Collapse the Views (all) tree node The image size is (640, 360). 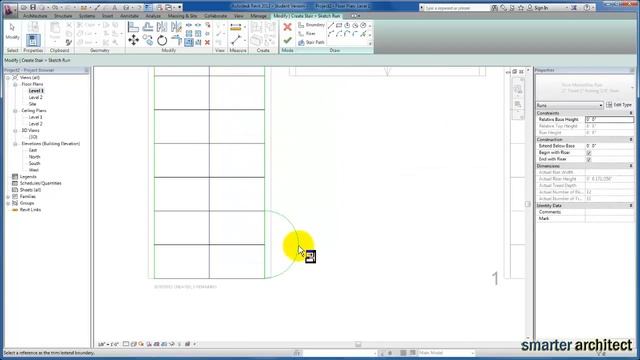(x=8, y=78)
